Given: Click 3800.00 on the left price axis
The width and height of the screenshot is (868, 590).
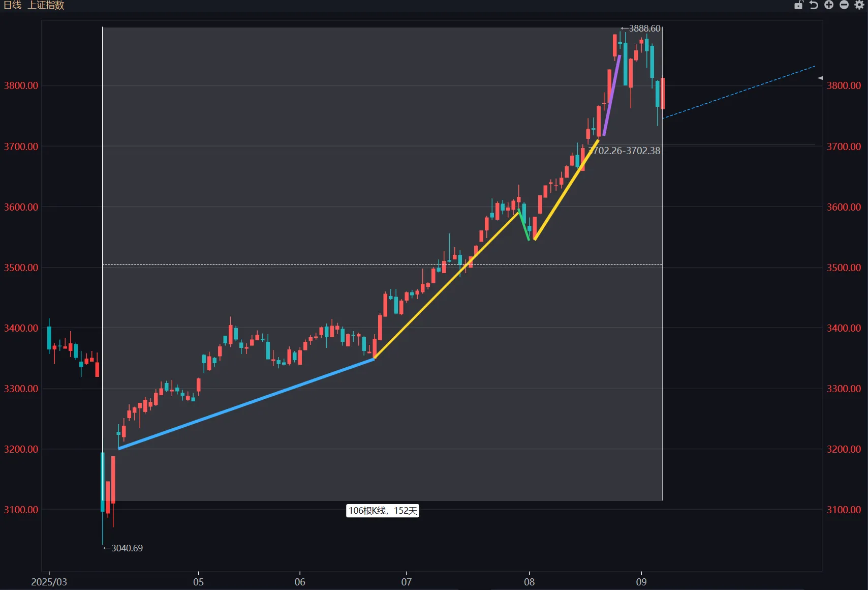Looking at the screenshot, I should coord(21,85).
